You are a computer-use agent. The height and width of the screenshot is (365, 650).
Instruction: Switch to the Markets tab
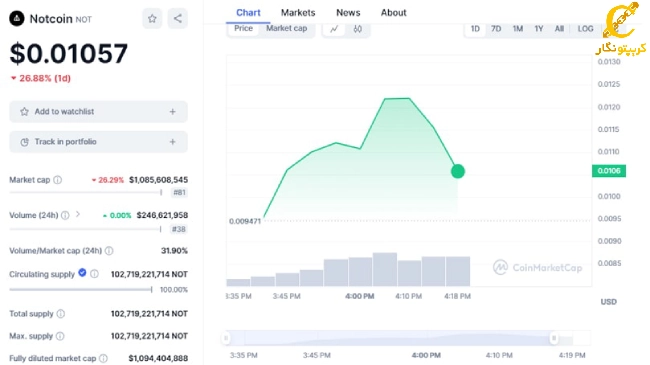298,13
